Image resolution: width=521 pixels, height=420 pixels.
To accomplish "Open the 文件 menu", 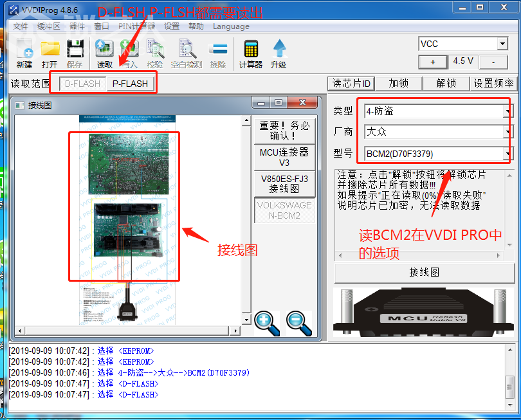I will tap(21, 26).
